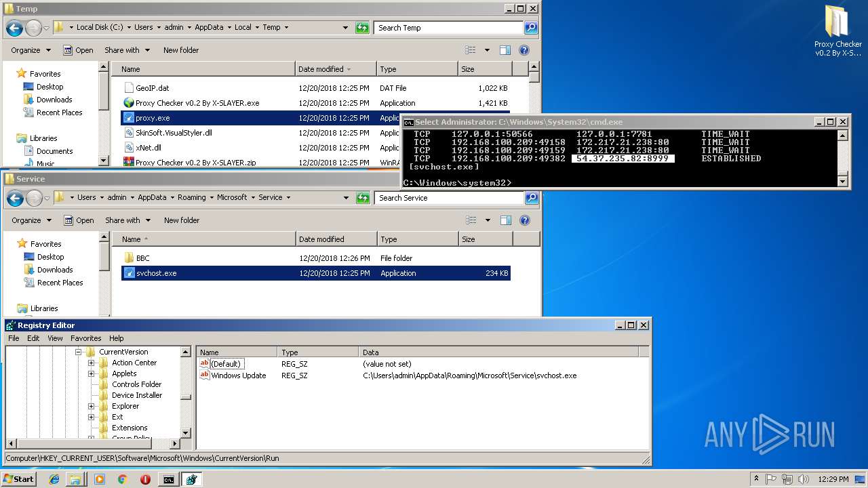Click Open button in Temp window toolbar

[78, 50]
